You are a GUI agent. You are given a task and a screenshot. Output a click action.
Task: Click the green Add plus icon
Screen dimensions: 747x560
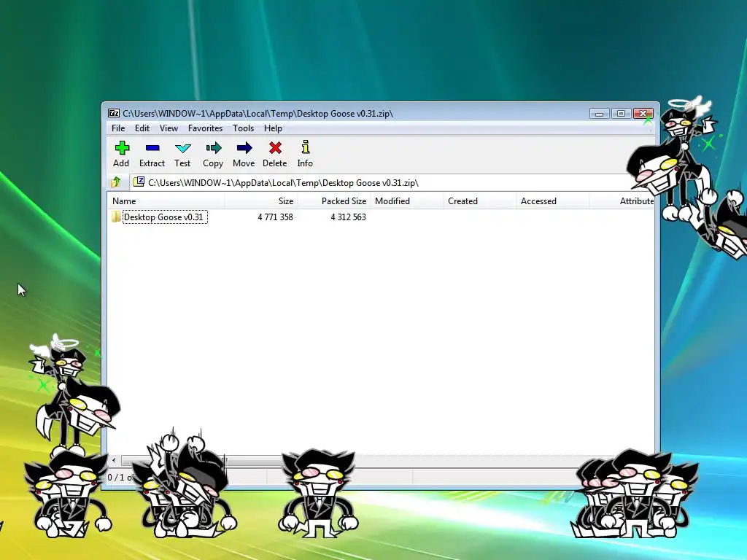click(122, 148)
